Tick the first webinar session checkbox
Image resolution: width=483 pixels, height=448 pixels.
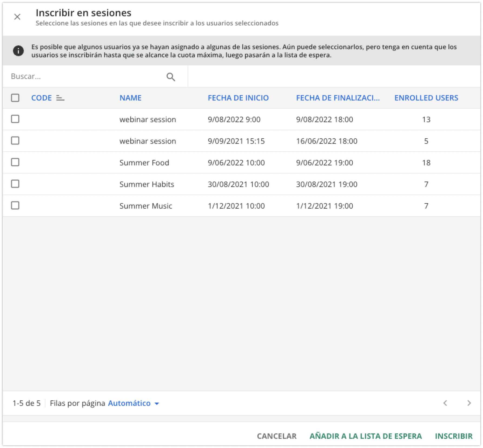click(x=15, y=119)
